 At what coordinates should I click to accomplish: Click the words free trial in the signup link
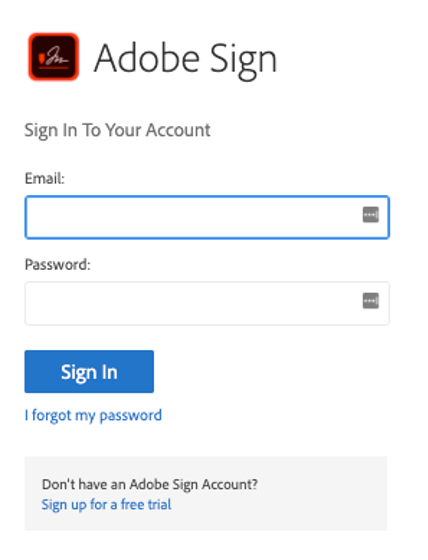tap(146, 505)
